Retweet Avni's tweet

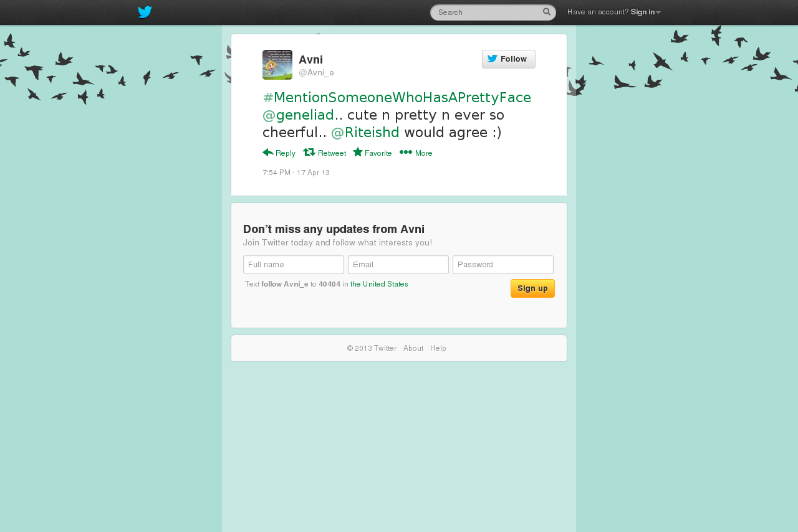(x=325, y=153)
